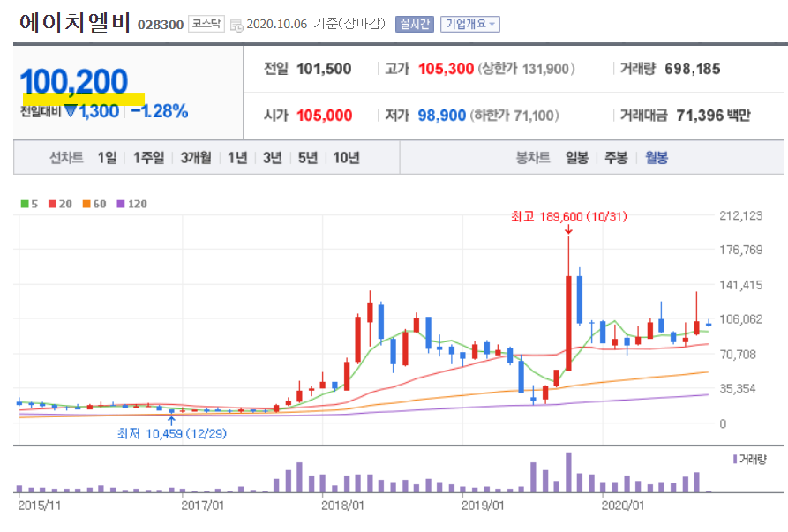Screen dimensions: 788x532
Task: Click the 상한가 131,900 text
Action: pos(526,69)
